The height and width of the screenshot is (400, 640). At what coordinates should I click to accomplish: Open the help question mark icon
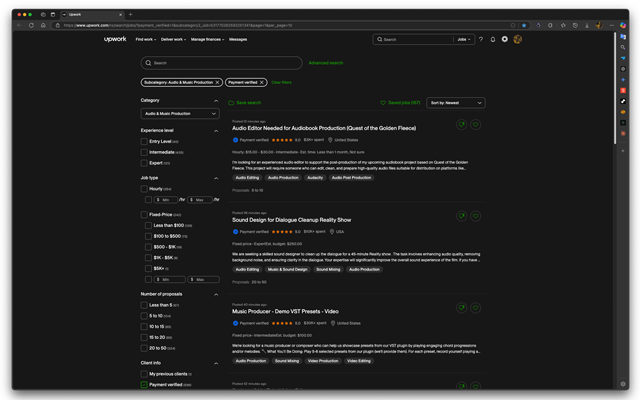pos(481,40)
